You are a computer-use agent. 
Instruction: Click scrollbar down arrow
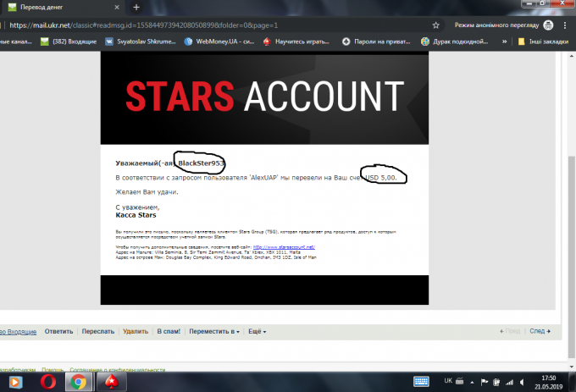571,367
